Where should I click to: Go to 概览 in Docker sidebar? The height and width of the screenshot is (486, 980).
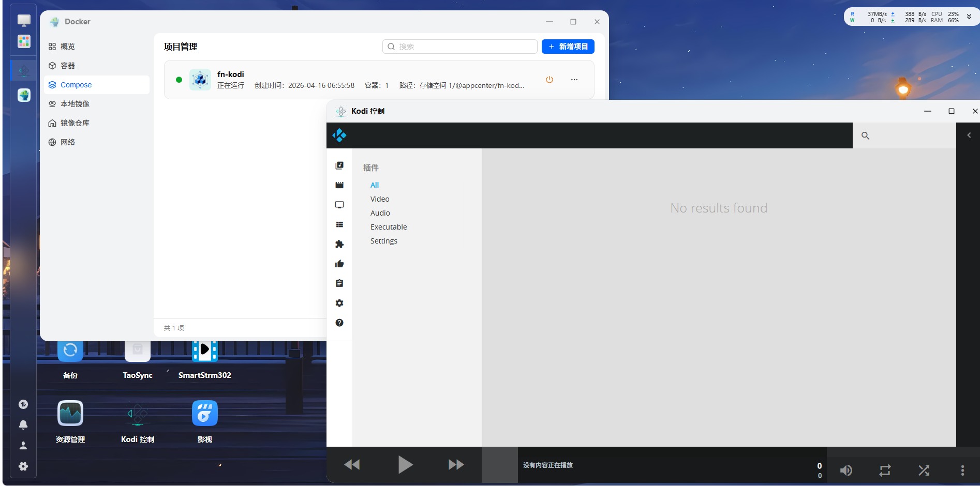click(x=97, y=47)
